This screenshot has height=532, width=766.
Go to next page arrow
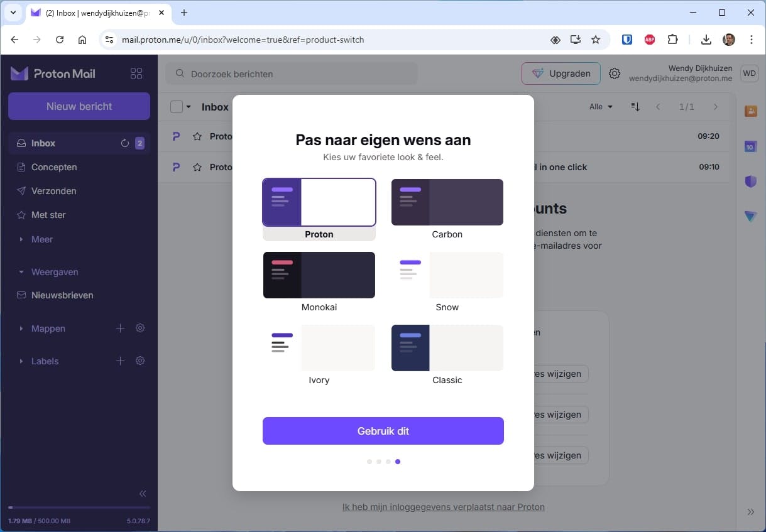715,107
